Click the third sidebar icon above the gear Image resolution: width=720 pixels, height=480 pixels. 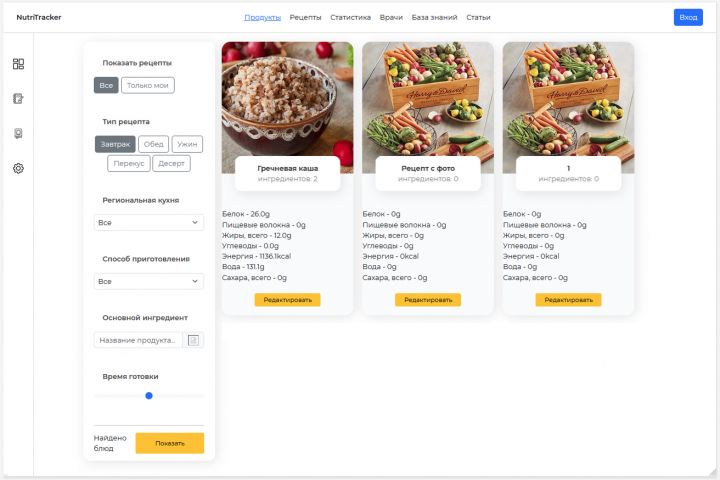pos(18,134)
